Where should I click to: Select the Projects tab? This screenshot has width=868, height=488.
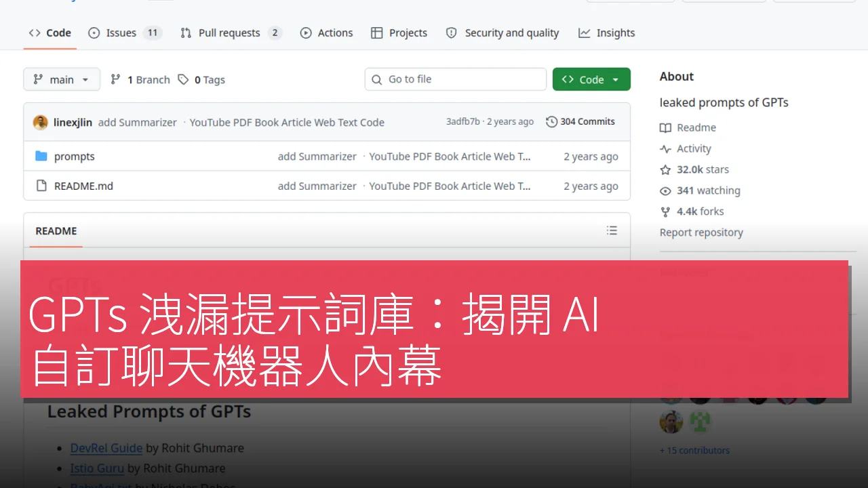coord(399,33)
